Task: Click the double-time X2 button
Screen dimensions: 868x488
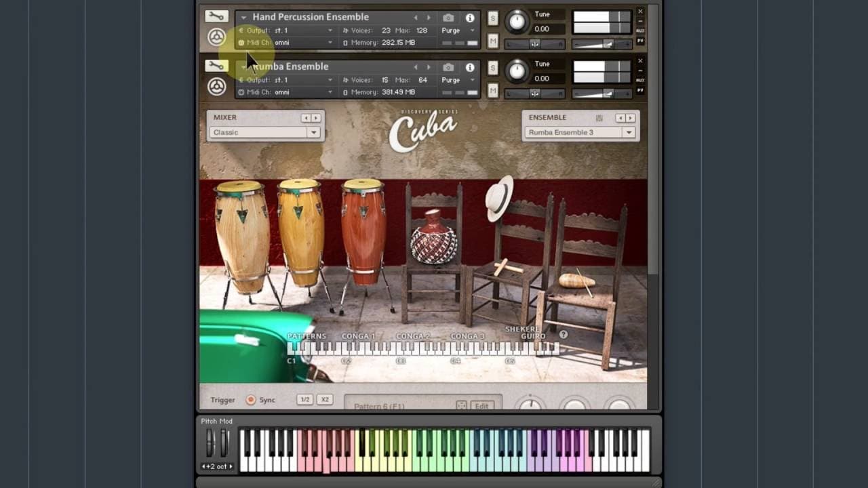Action: (x=325, y=400)
